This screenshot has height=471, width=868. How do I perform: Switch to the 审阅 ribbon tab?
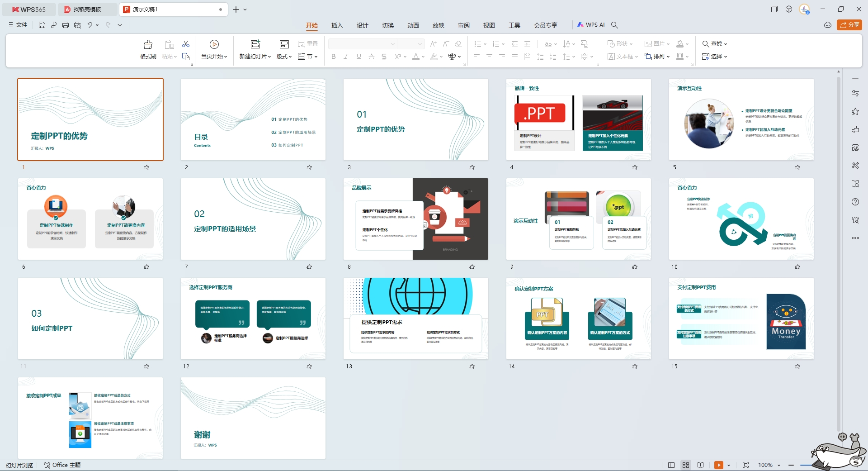click(464, 25)
